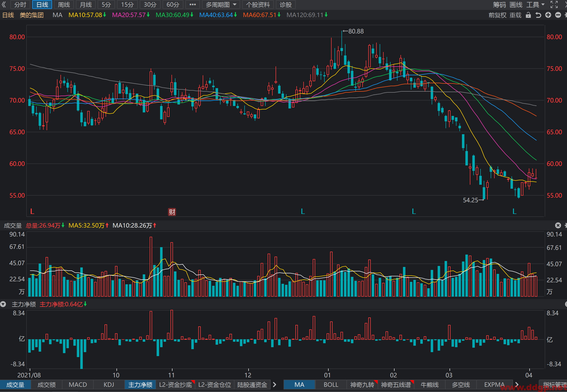Click the red L marker on chart

click(32, 211)
